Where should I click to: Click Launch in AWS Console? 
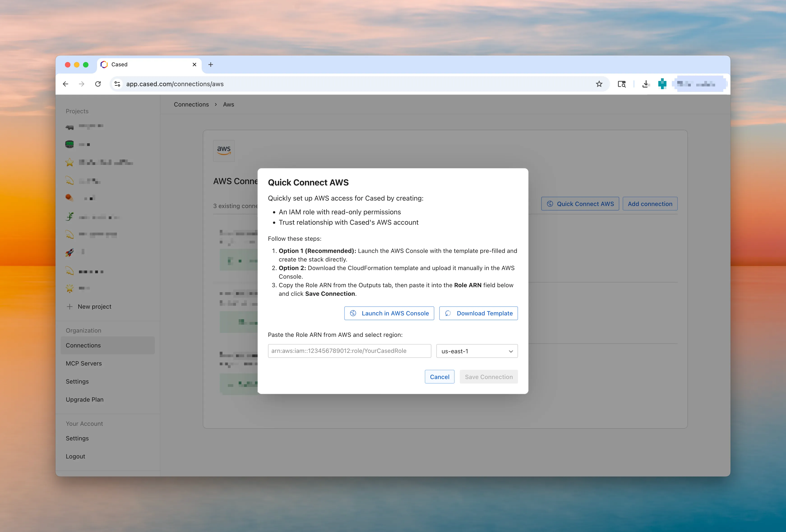click(389, 313)
